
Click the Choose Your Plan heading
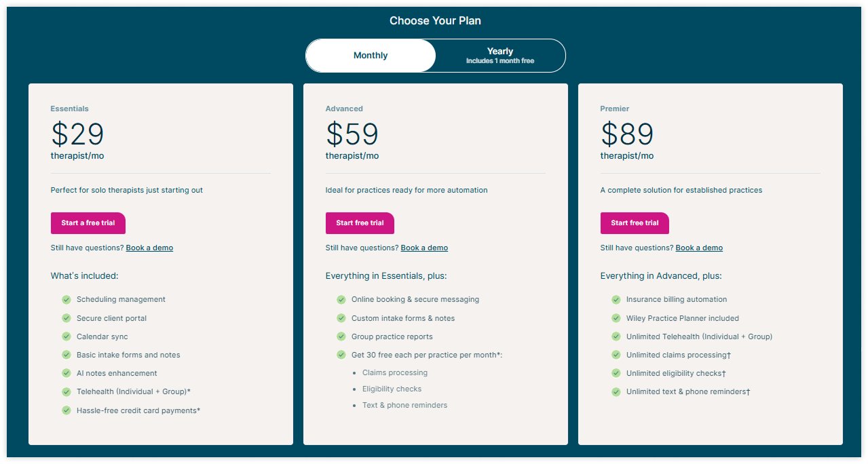[435, 21]
